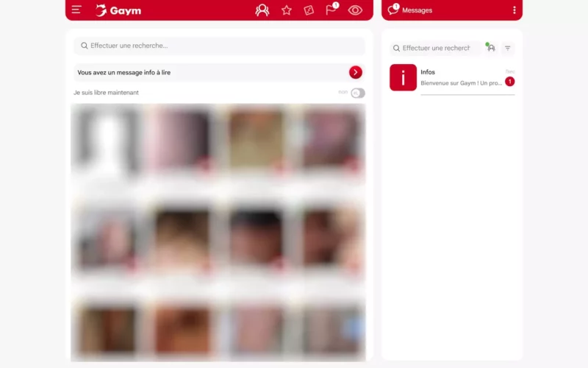Image resolution: width=588 pixels, height=368 pixels.
Task: Open the flag notifications icon
Action: tap(331, 10)
